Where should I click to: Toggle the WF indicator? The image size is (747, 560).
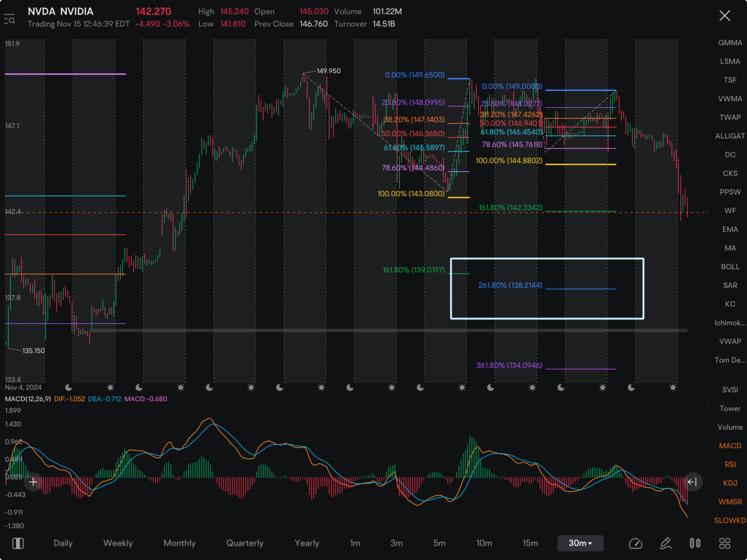pos(730,210)
